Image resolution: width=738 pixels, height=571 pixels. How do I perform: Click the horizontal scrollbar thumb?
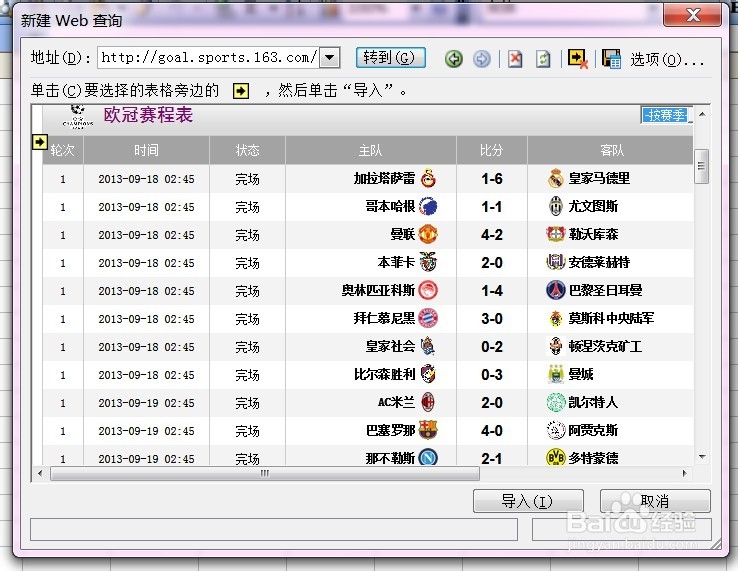265,473
